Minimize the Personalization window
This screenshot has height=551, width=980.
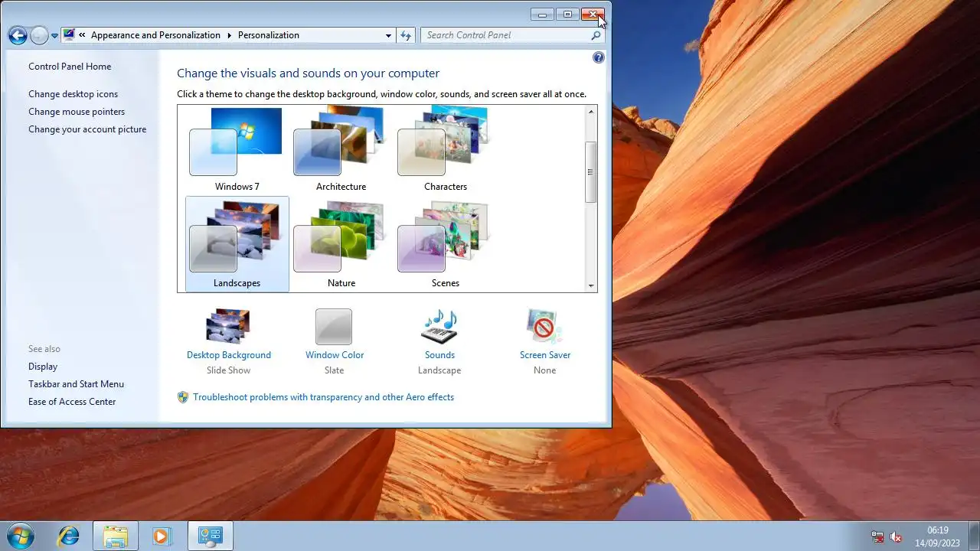pyautogui.click(x=543, y=15)
